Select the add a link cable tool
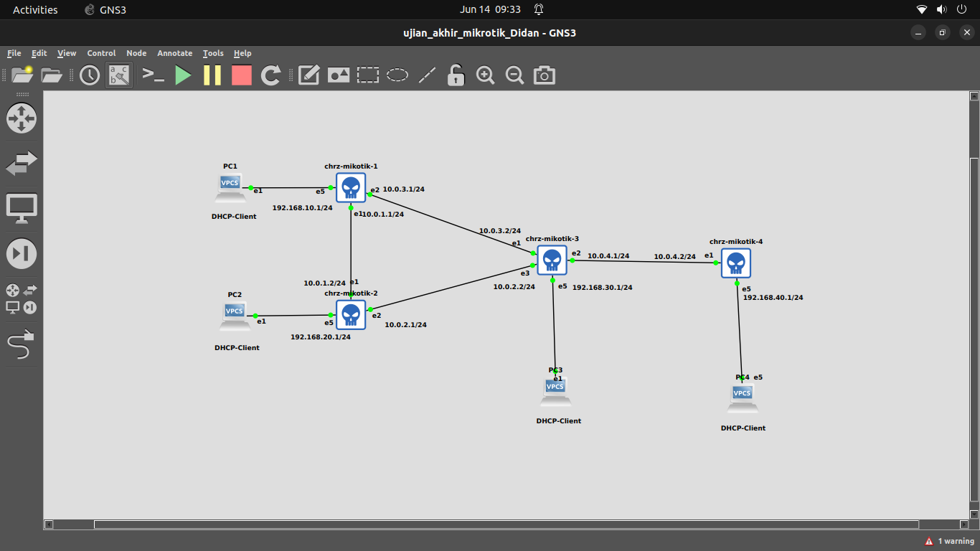The width and height of the screenshot is (980, 551). point(22,345)
